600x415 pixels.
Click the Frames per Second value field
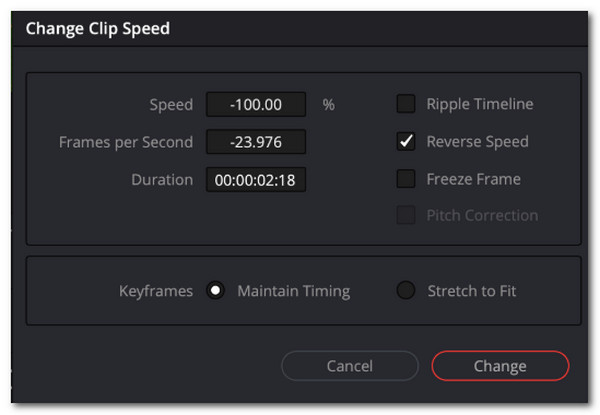point(256,142)
